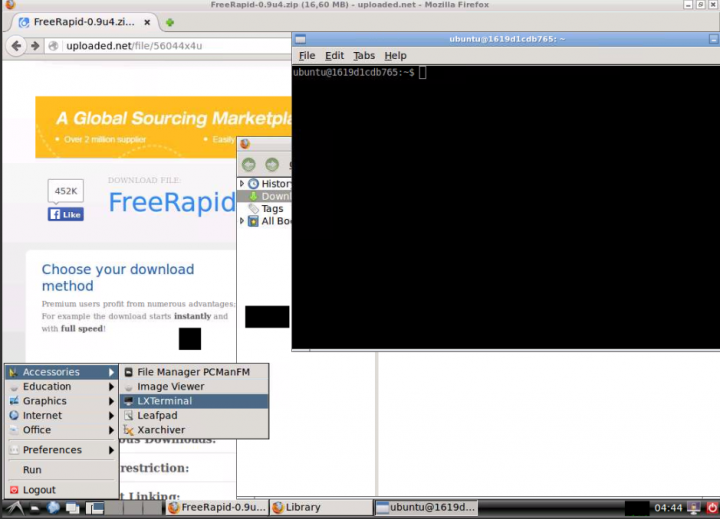Click the Office submenu arrow
720x519 pixels.
click(111, 430)
